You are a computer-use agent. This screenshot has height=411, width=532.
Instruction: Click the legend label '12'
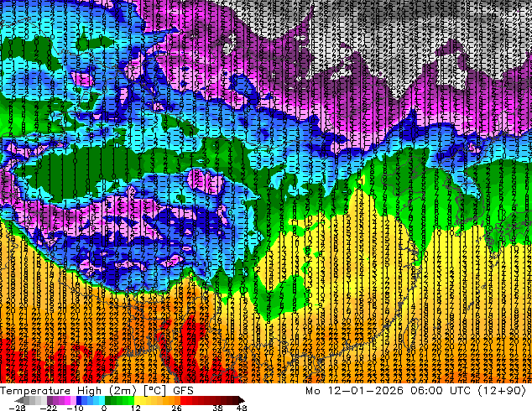click(136, 408)
